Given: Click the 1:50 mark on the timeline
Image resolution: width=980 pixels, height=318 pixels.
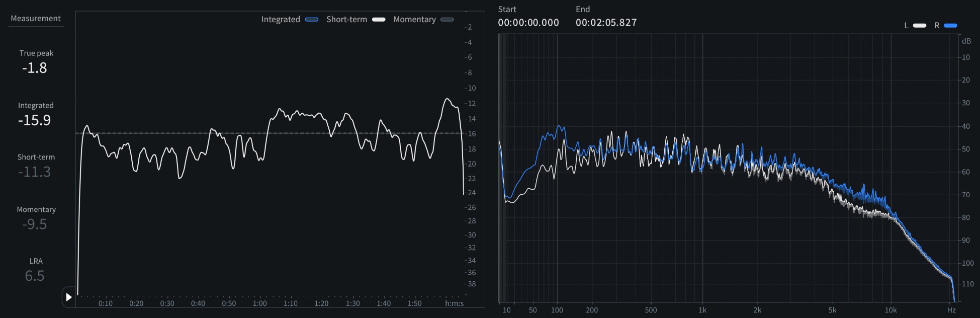Looking at the screenshot, I should tap(414, 303).
